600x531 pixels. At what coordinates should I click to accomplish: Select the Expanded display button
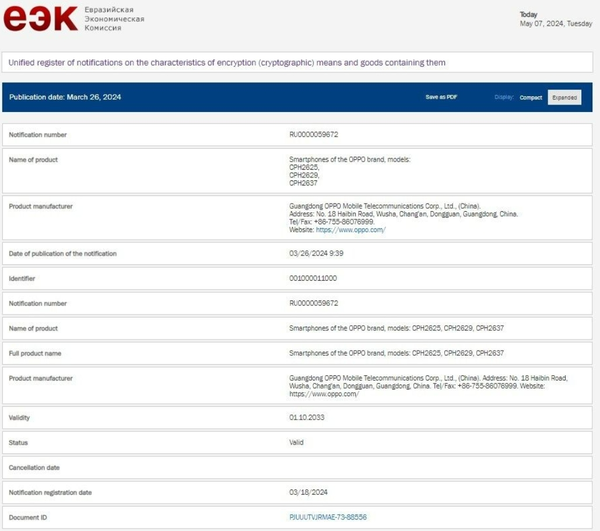click(x=564, y=98)
